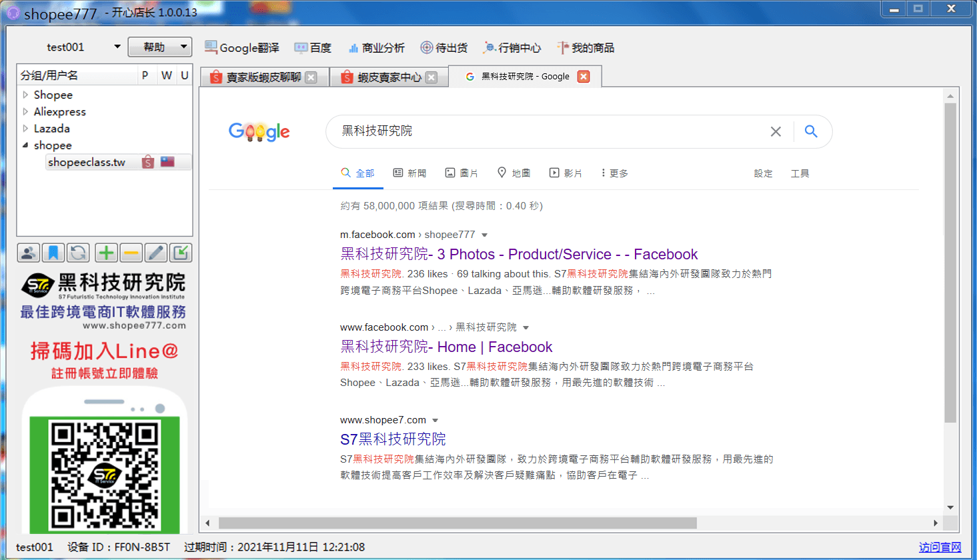Close the 蝦皮賣家中心 tab
This screenshot has height=560, width=977.
pos(431,77)
